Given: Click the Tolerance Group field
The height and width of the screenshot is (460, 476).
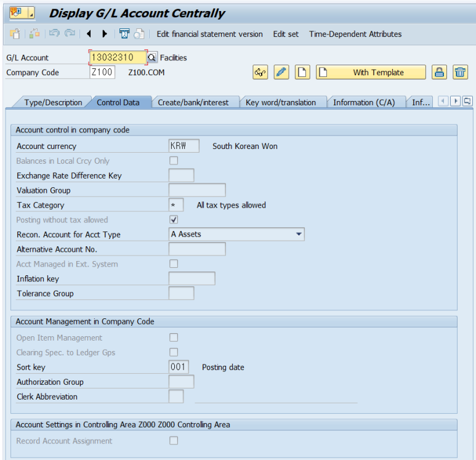Looking at the screenshot, I should coord(181,293).
